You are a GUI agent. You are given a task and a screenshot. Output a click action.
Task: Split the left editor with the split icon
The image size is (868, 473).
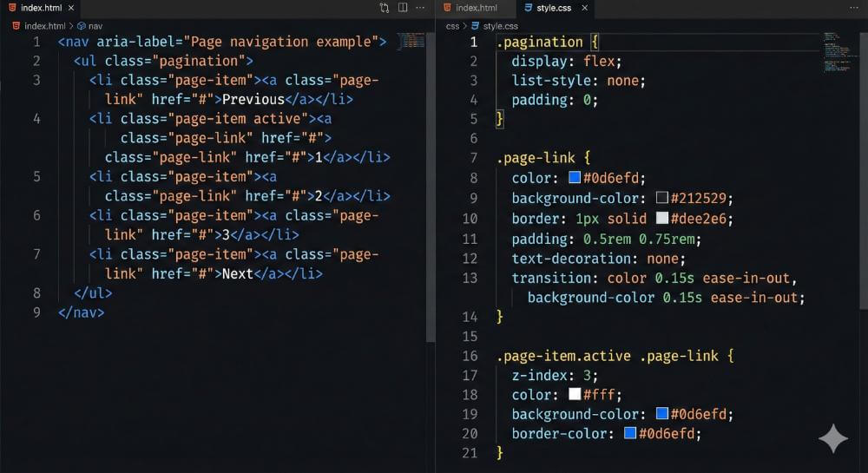[x=403, y=8]
